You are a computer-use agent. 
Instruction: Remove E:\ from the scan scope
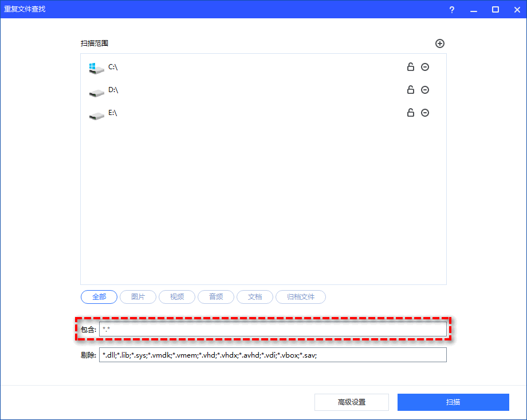click(x=425, y=113)
